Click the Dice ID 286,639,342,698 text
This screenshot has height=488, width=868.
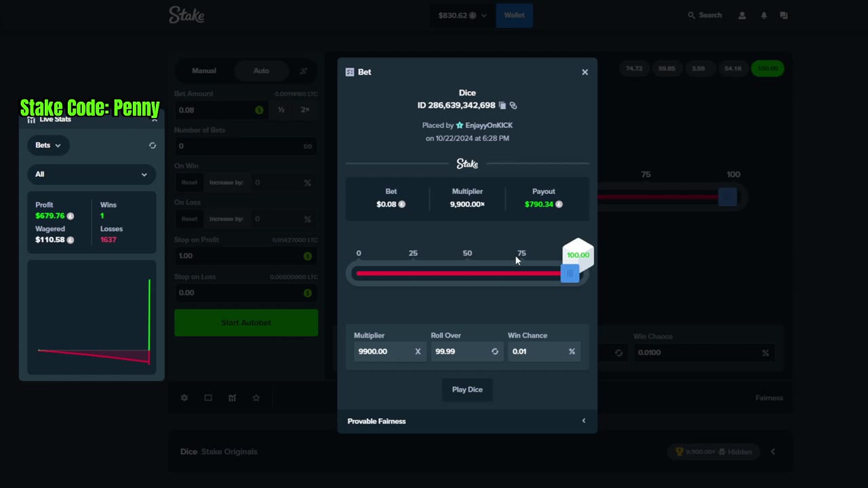[456, 105]
